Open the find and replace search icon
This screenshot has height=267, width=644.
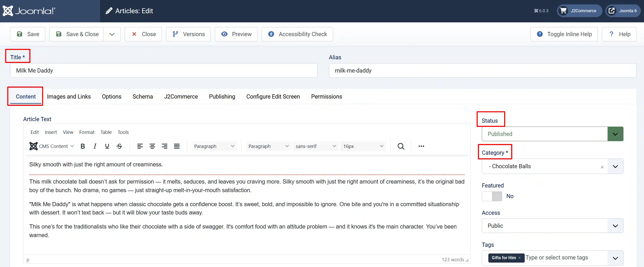[x=401, y=146]
